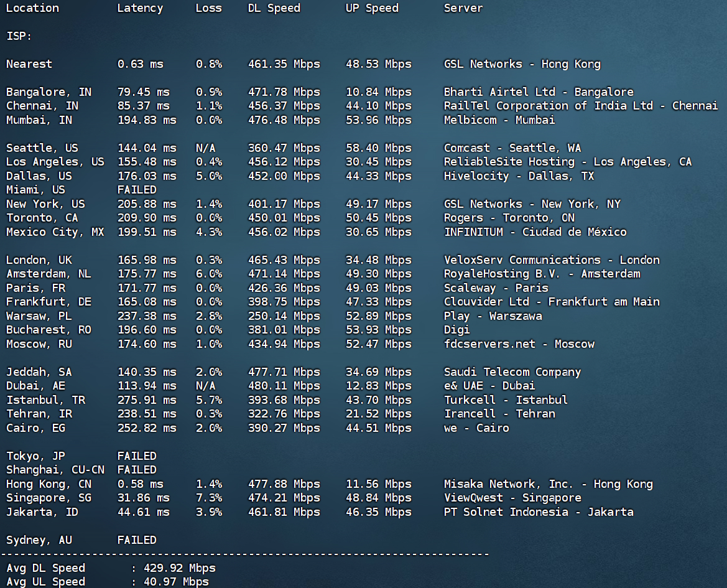Click the "ISP:" label
This screenshot has height=588, width=727.
point(19,36)
